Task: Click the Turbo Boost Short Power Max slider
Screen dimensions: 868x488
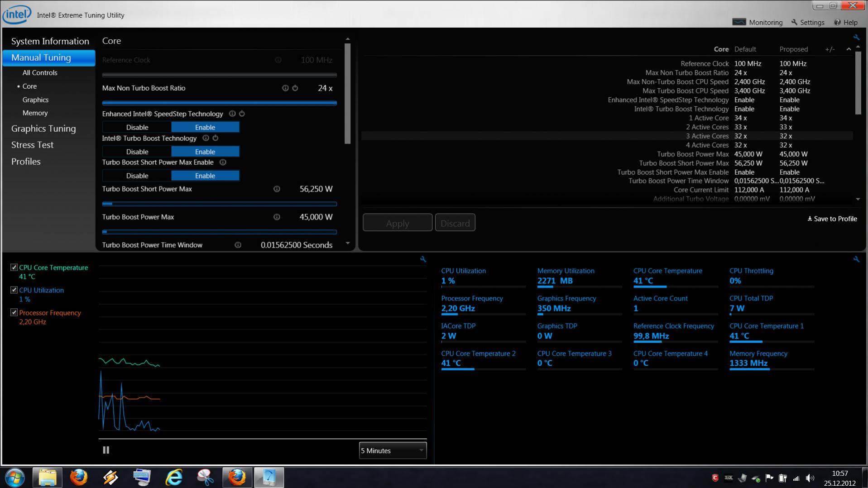Action: (219, 204)
